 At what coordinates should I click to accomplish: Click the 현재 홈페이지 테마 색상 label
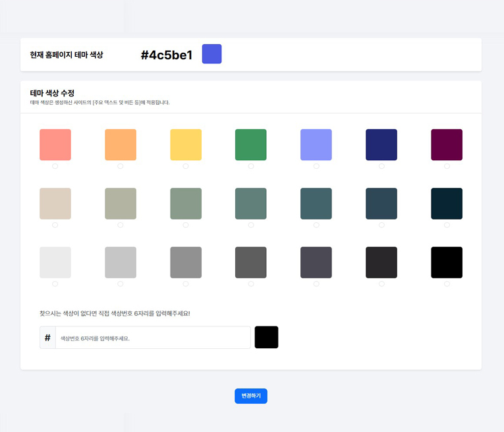(67, 55)
